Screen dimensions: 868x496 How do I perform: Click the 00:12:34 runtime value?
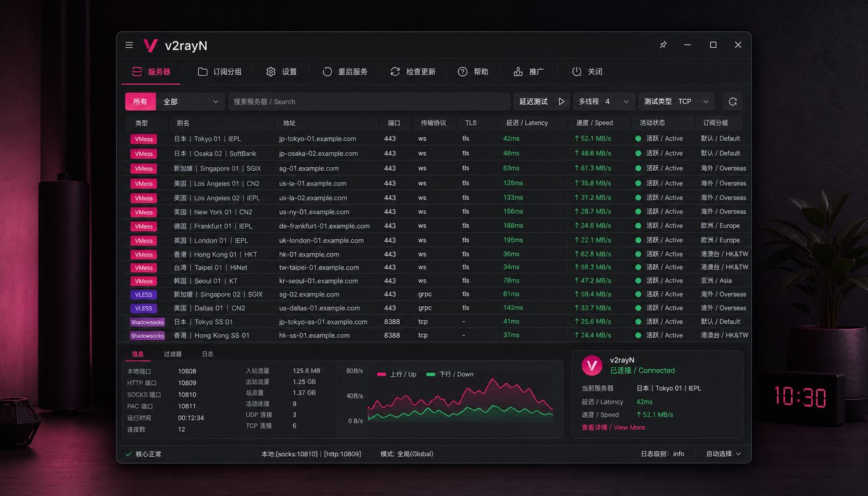pos(191,418)
